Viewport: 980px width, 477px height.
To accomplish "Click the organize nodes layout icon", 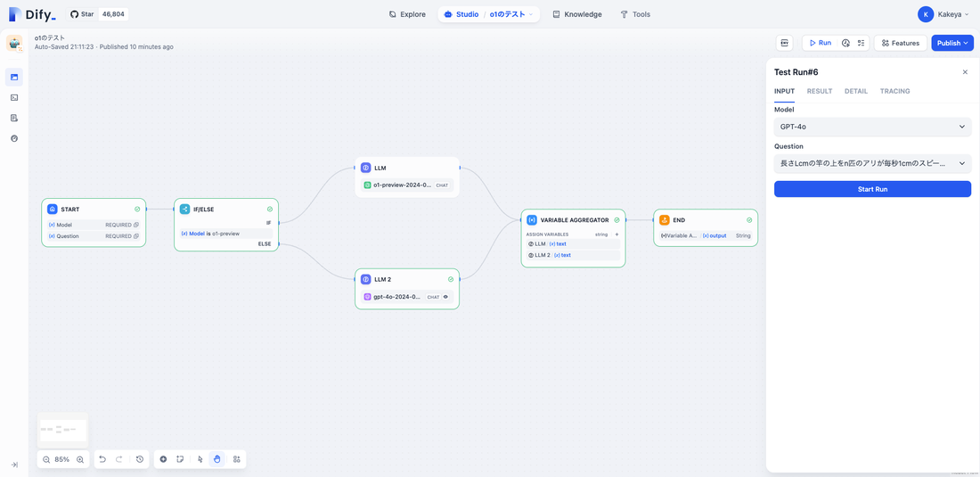I will (x=237, y=459).
